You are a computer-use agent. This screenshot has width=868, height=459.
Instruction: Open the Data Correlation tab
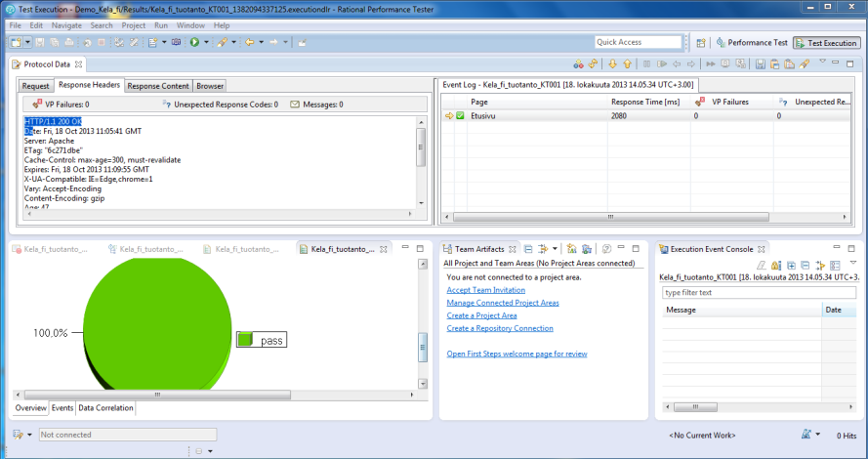pyautogui.click(x=105, y=408)
